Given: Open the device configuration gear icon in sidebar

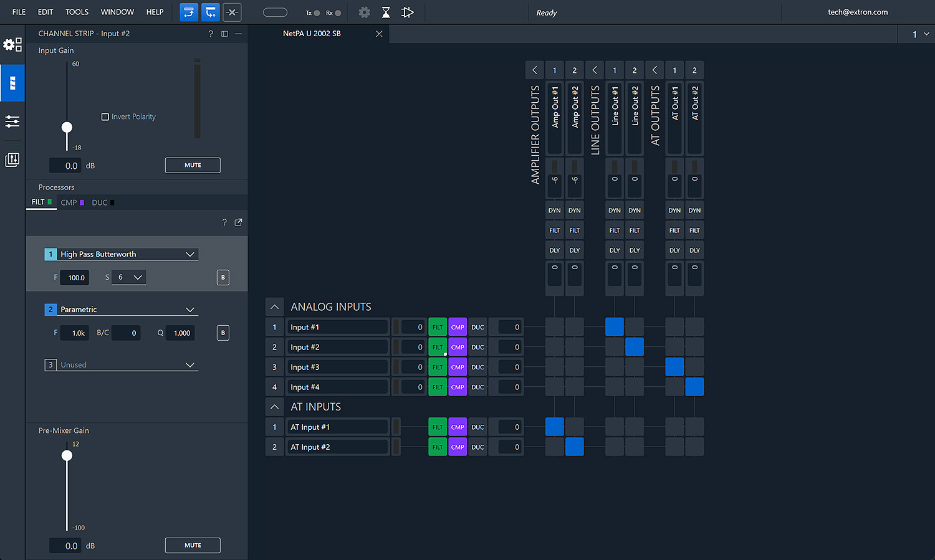Looking at the screenshot, I should (x=12, y=45).
